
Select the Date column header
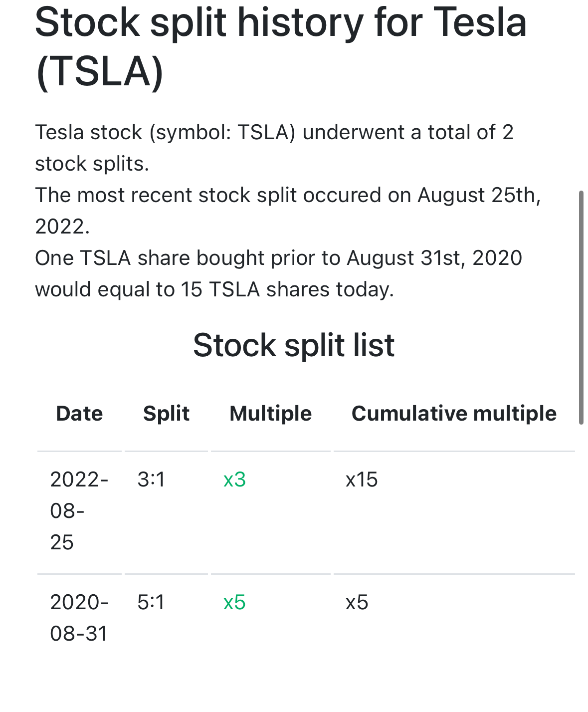pos(79,414)
